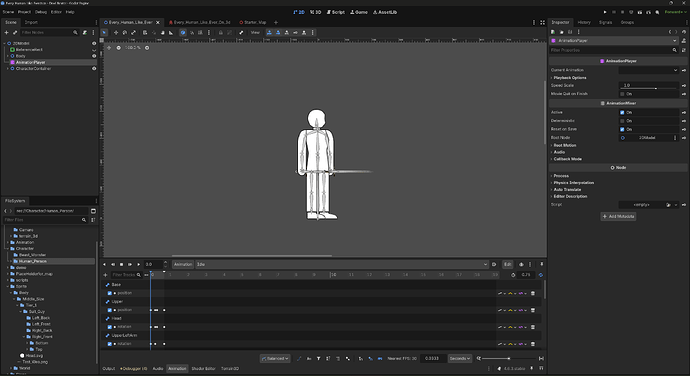690x376 pixels.
Task: Click the remove Base position track trash icon
Action: pos(533,293)
